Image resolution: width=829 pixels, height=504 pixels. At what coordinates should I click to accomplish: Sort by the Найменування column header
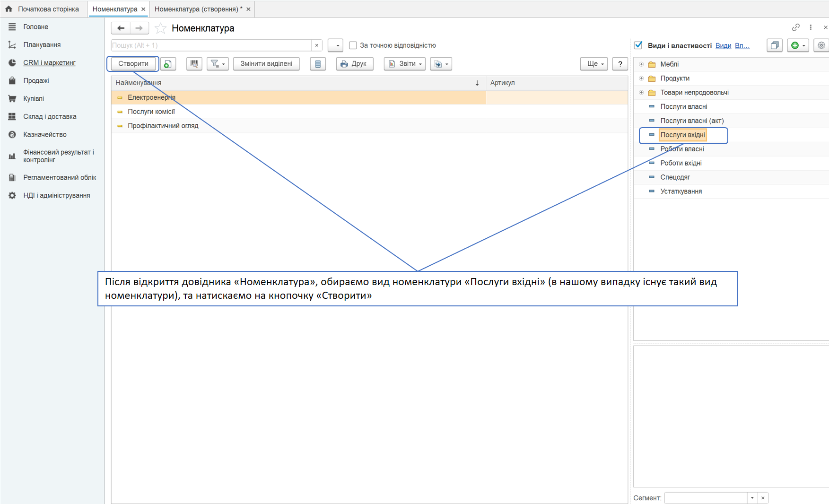[298, 83]
